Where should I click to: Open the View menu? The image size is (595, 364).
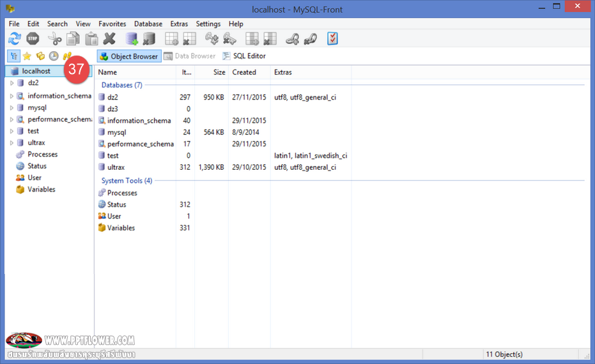pos(83,24)
